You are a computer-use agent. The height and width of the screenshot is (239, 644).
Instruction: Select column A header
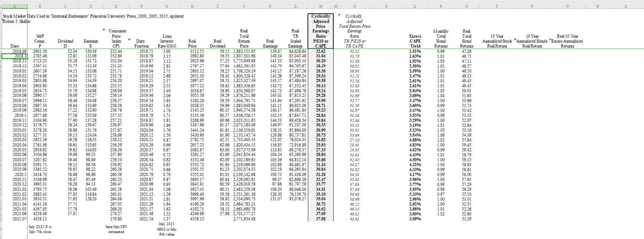[14, 6]
